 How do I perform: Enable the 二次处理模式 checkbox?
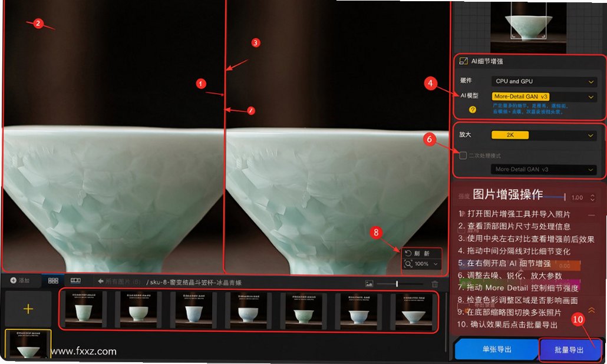(x=463, y=155)
